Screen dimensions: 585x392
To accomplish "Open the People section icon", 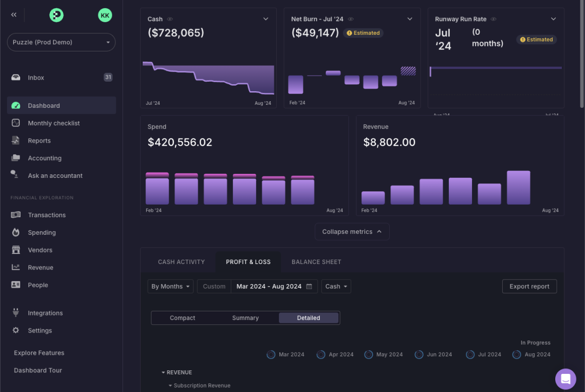I will tap(15, 285).
